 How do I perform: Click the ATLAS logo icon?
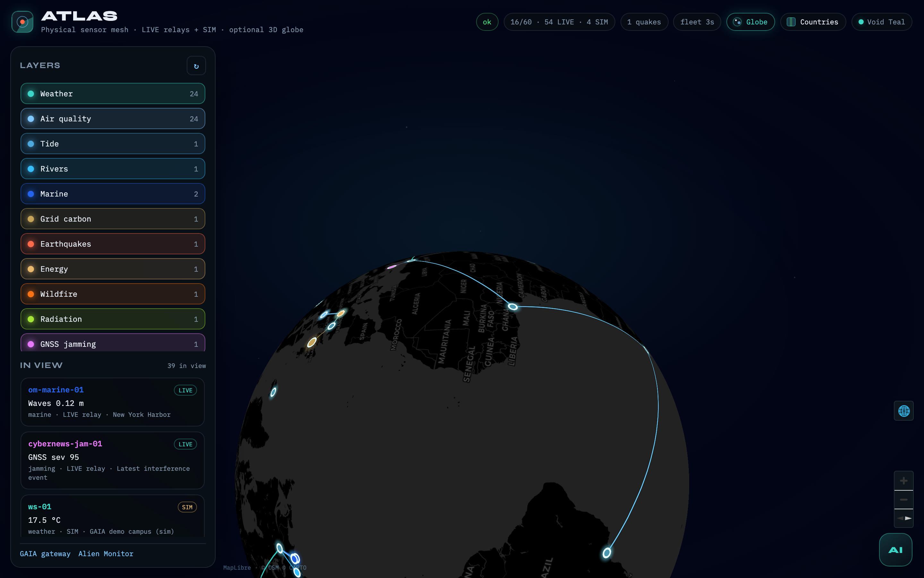[22, 22]
